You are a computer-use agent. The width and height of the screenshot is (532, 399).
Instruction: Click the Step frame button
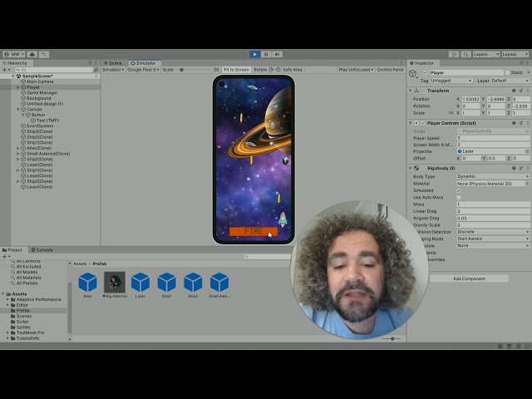(x=277, y=54)
